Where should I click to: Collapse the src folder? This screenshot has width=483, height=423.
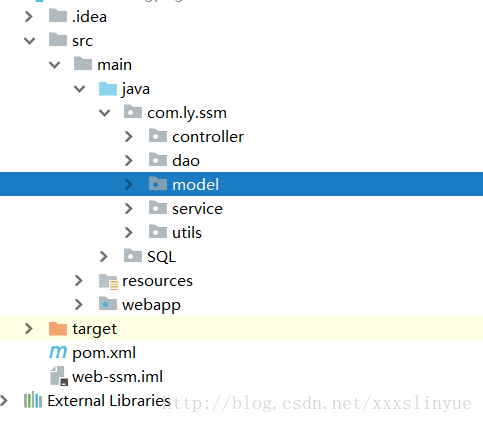point(30,41)
